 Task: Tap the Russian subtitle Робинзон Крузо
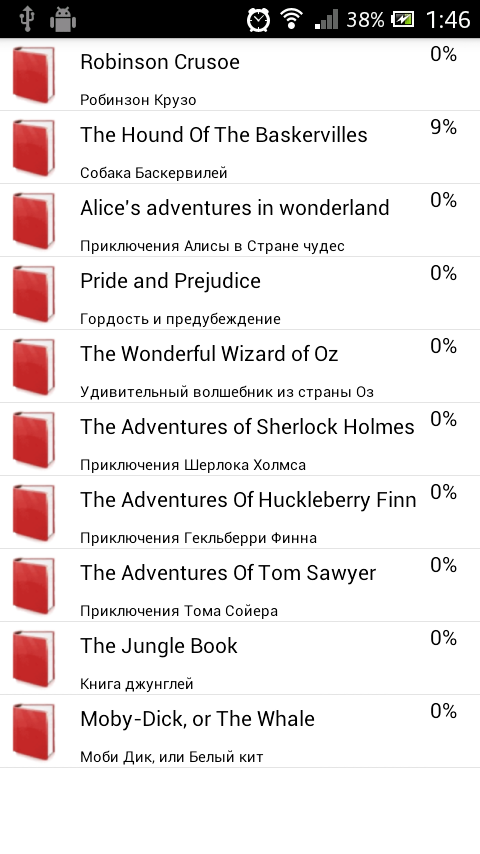point(138,100)
